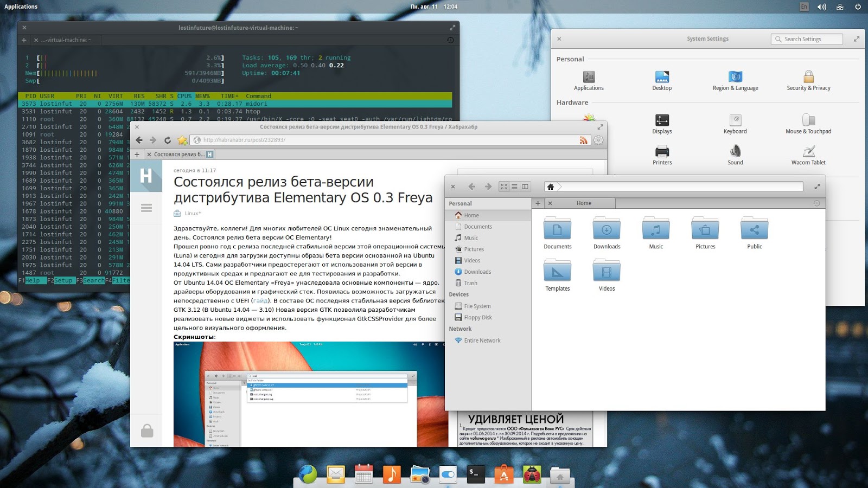
Task: Select the Home tab in Files
Action: point(579,203)
